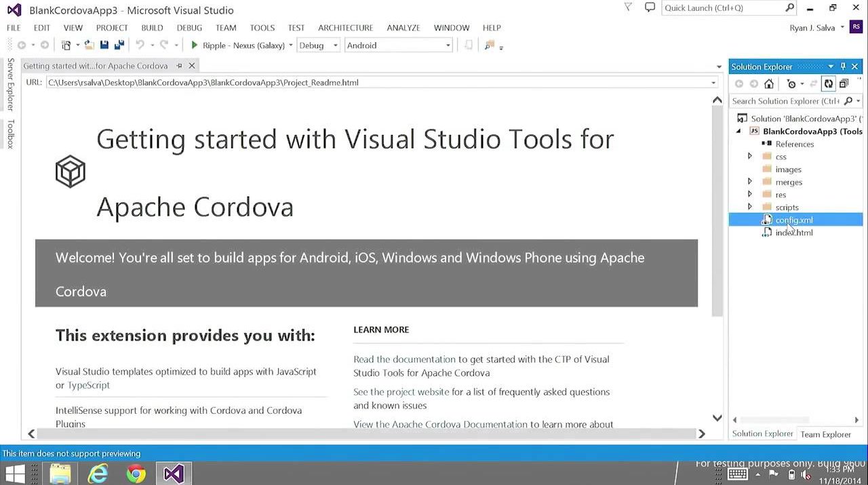Toggle pin on the Getting started document tab

[x=180, y=66]
